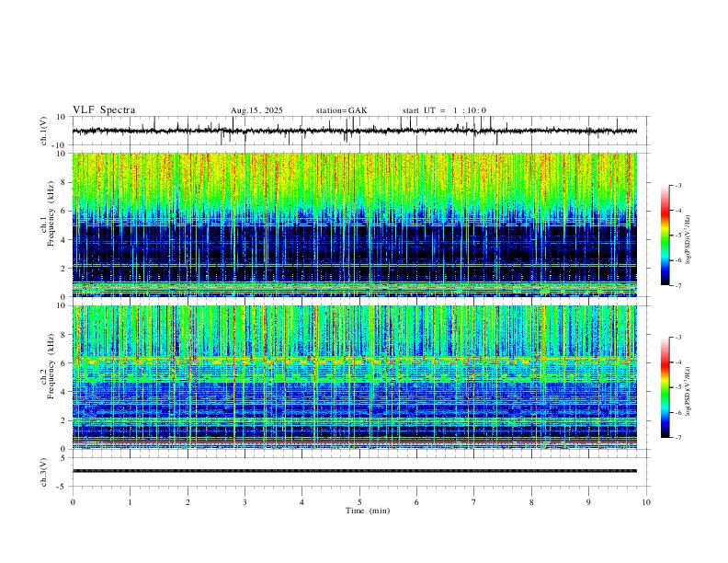Click the date 'Aug.15, 2025'

(x=256, y=110)
